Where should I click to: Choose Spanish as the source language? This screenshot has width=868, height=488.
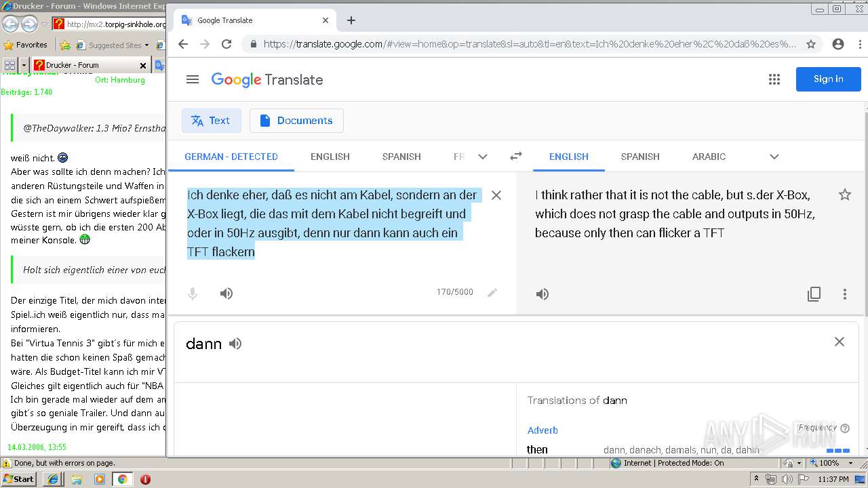pos(401,157)
